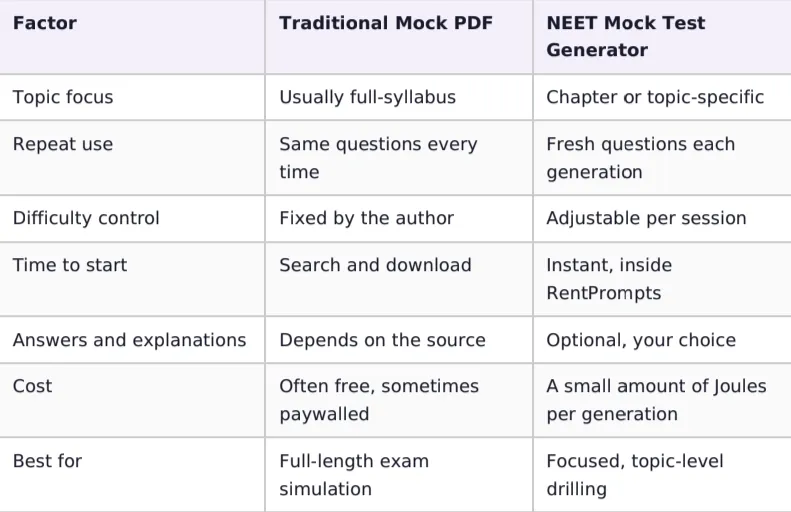
Task: Select the Adjustable per session cell
Action: tap(646, 218)
